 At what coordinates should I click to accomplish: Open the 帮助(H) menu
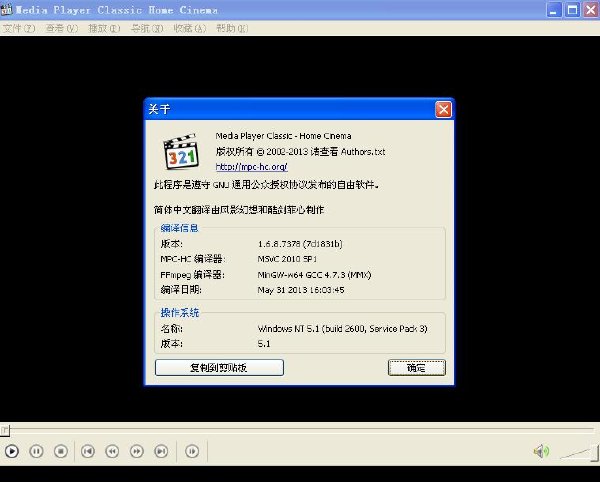(x=232, y=28)
